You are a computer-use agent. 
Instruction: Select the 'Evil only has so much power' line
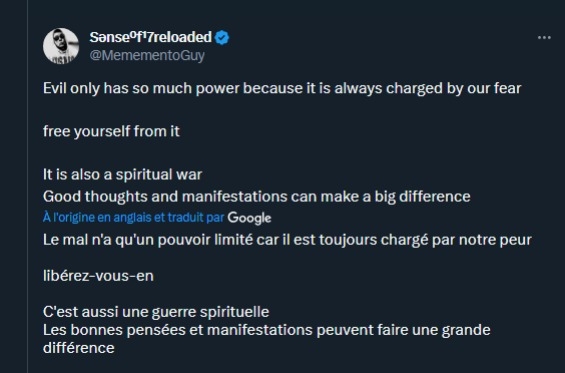tap(282, 88)
